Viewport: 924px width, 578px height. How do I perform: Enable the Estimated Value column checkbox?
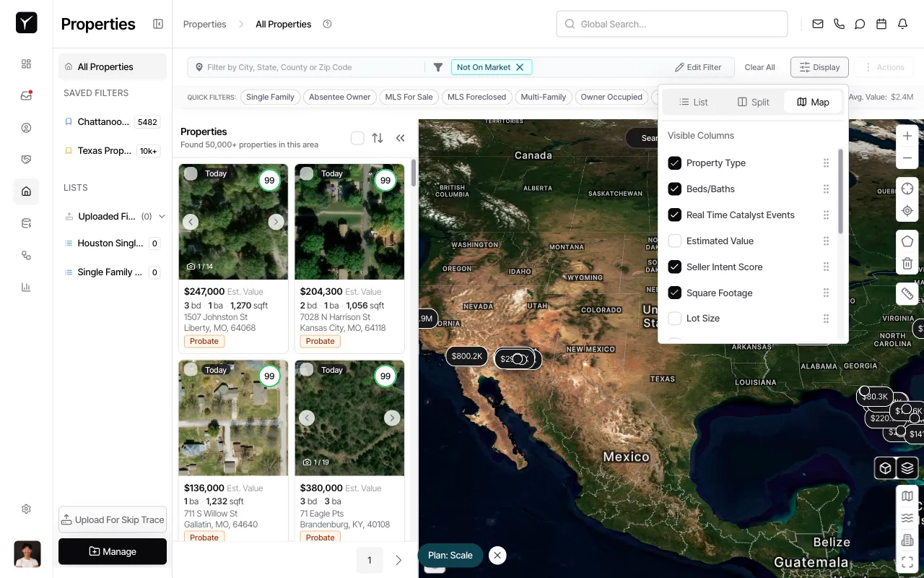click(675, 241)
